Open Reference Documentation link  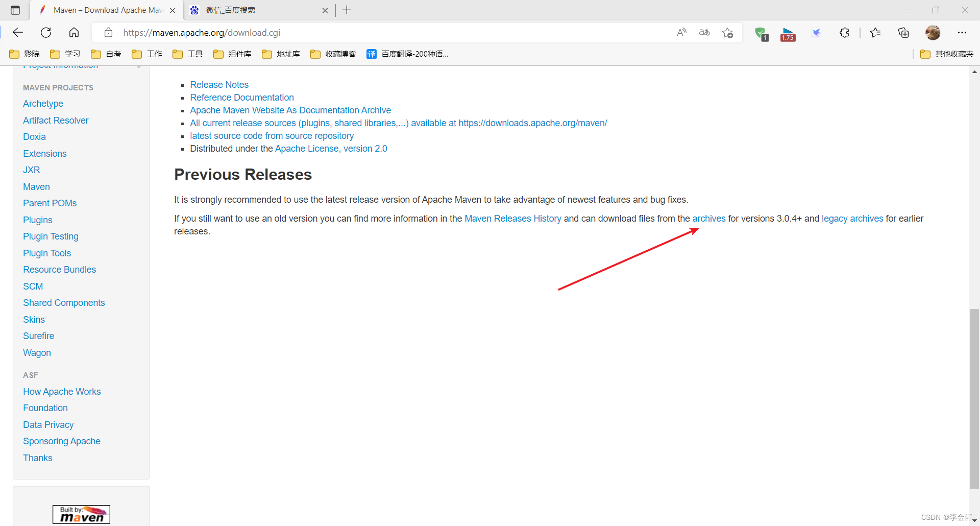[x=242, y=98]
